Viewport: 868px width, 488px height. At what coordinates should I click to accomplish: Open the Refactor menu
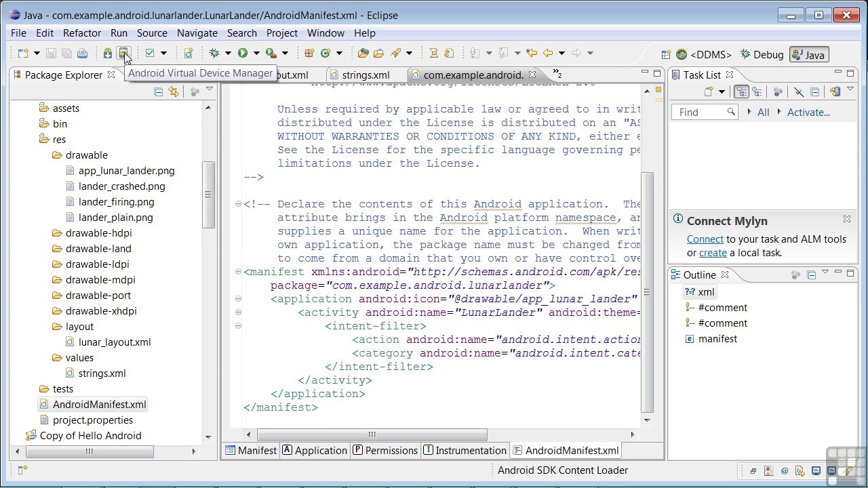point(82,33)
